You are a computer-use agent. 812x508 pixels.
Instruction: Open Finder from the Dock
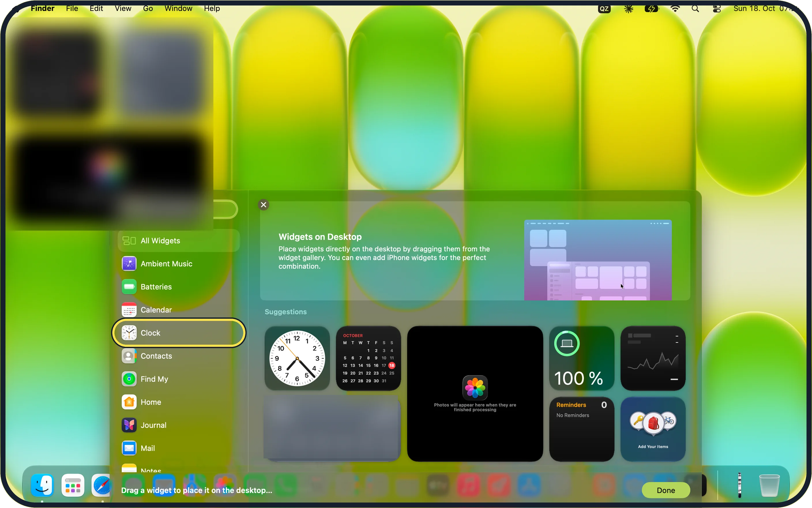42,485
